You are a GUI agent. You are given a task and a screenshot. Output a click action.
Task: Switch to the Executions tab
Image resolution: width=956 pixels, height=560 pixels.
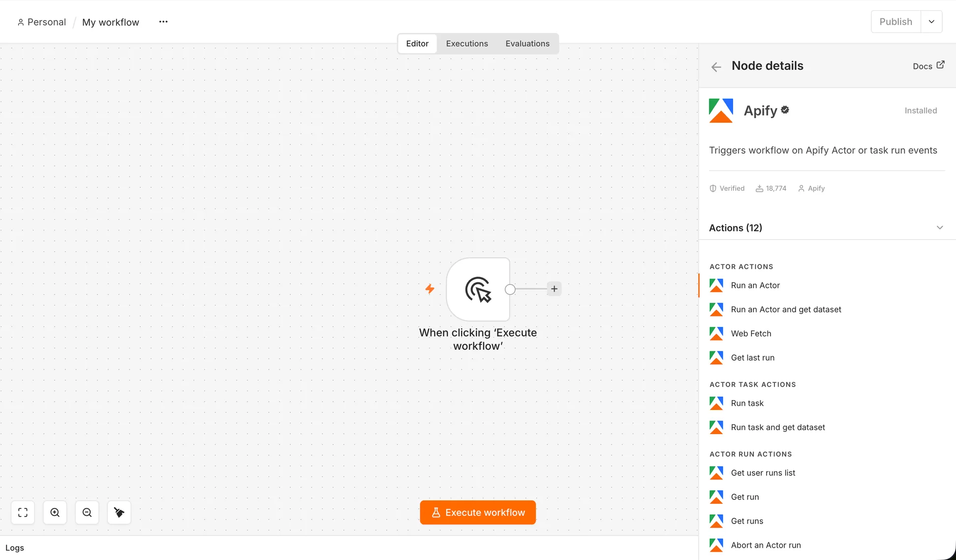467,43
